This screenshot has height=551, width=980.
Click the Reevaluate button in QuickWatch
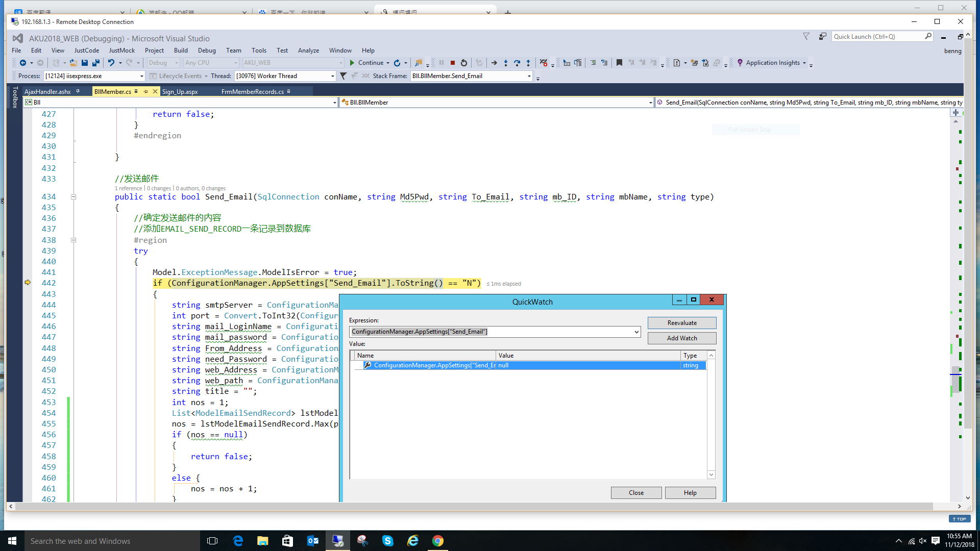pyautogui.click(x=682, y=323)
